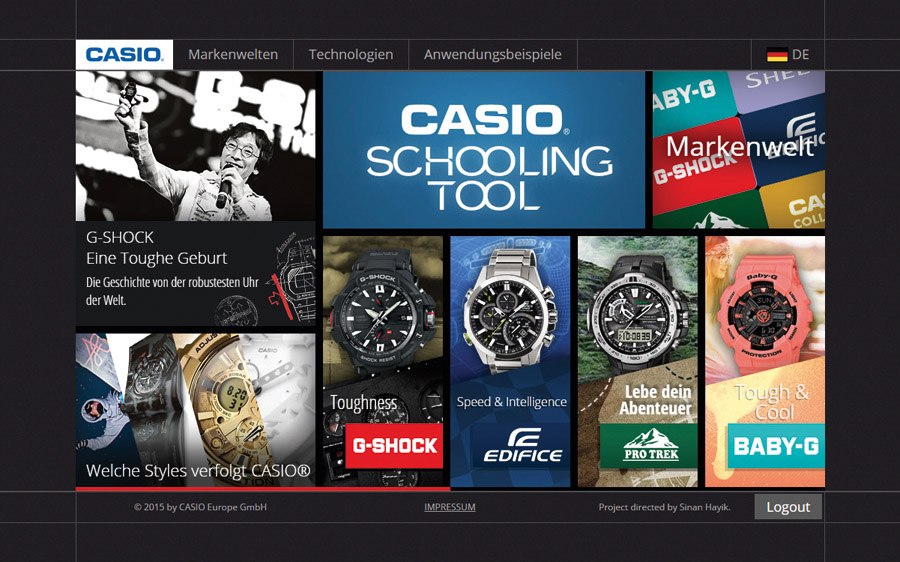Open the Markenwelt colored tiles
Viewport: 900px width, 562px height.
(x=739, y=150)
